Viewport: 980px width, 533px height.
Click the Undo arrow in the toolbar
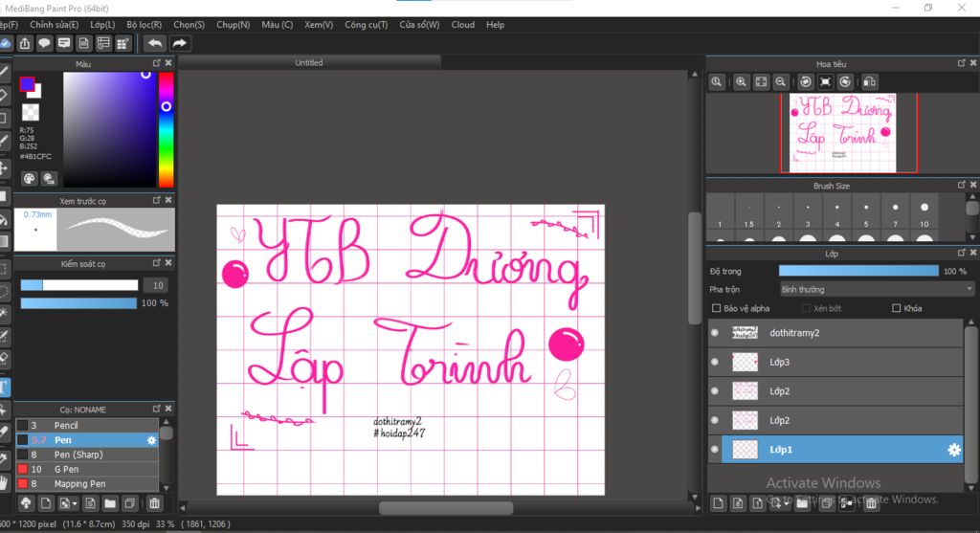155,43
